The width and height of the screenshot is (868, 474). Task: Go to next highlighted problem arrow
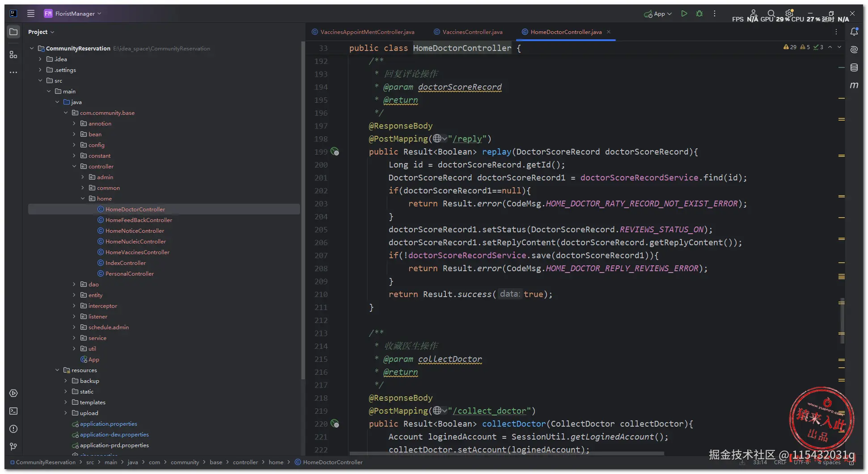839,47
